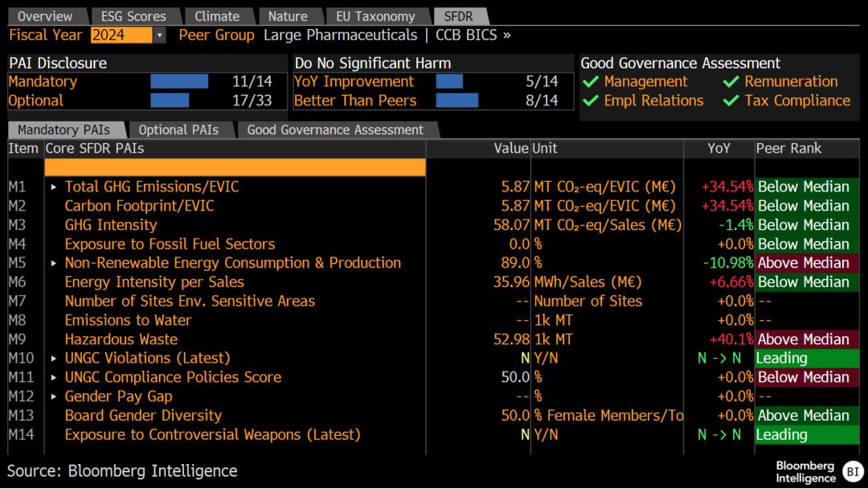
Task: Click the Management governance label
Action: [645, 81]
